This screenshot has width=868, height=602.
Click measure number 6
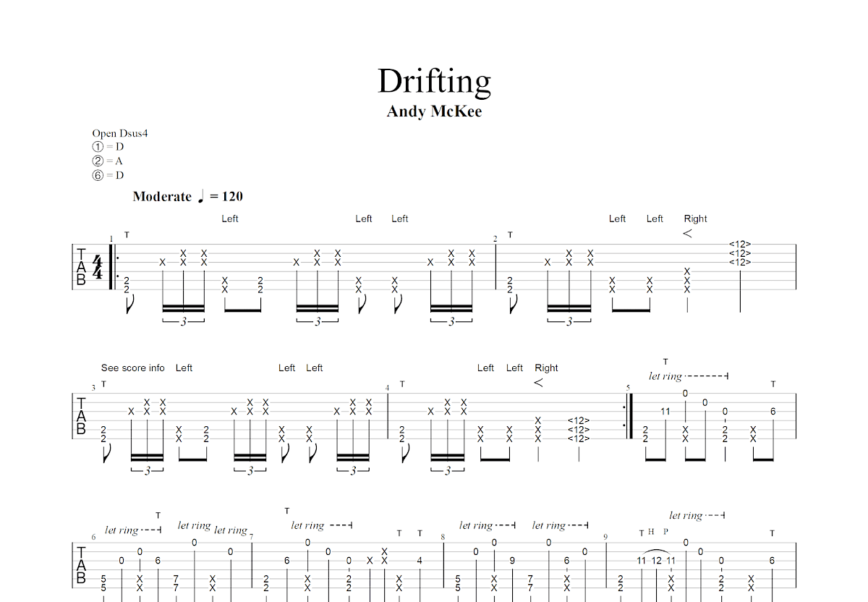coord(93,538)
